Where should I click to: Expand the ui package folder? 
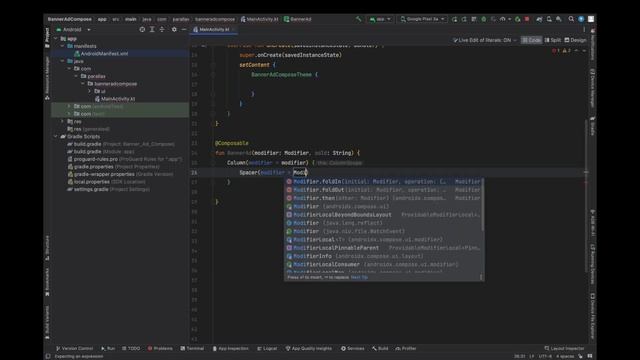tap(89, 91)
